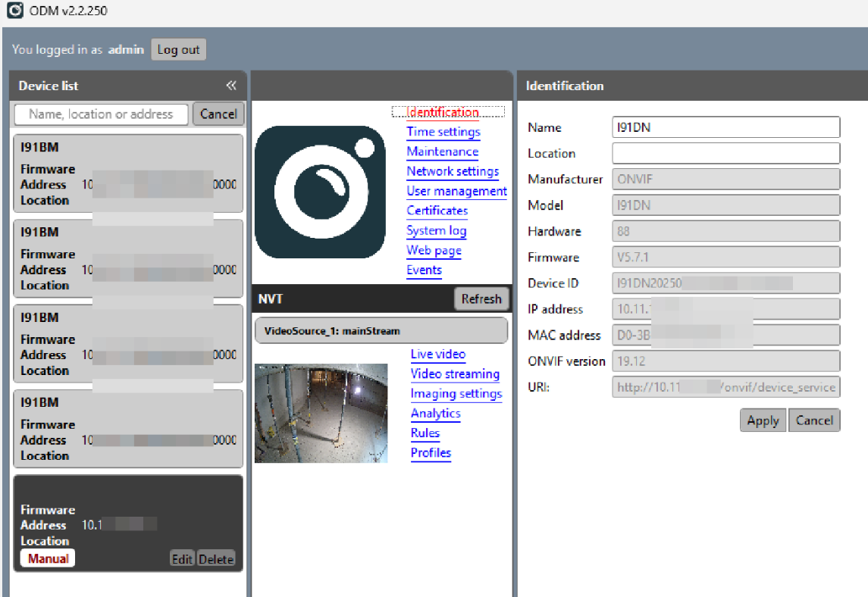The height and width of the screenshot is (597, 868).
Task: Open User management
Action: 456,191
